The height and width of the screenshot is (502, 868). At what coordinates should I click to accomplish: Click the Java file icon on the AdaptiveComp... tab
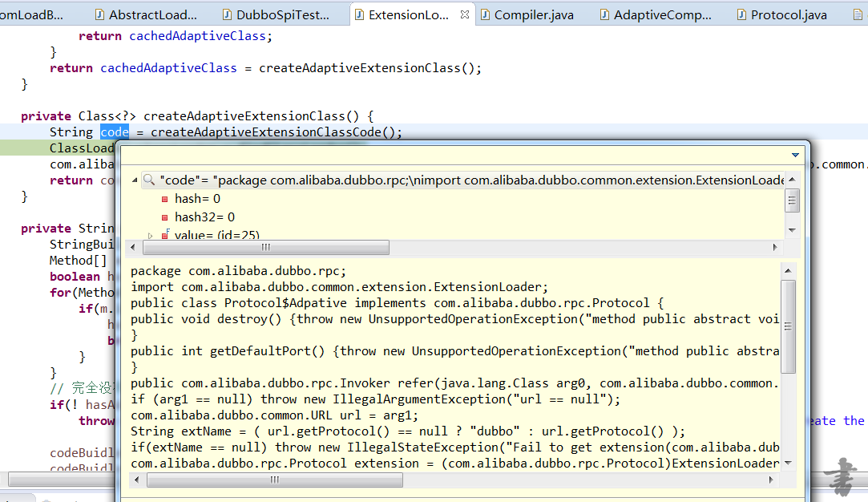604,15
